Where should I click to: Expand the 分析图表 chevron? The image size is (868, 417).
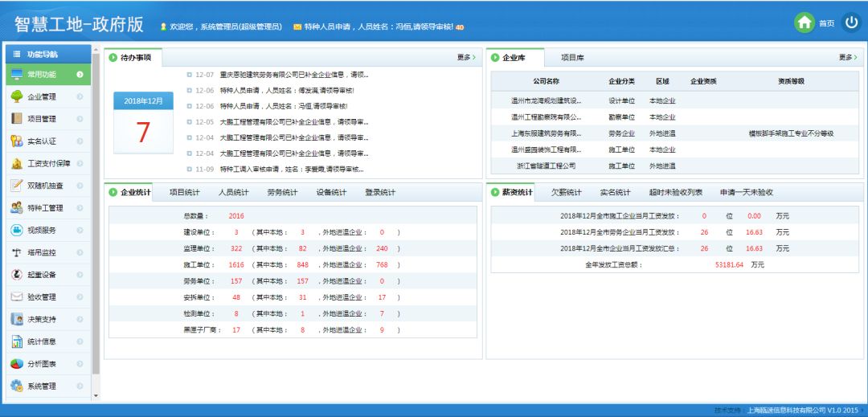pyautogui.click(x=80, y=364)
